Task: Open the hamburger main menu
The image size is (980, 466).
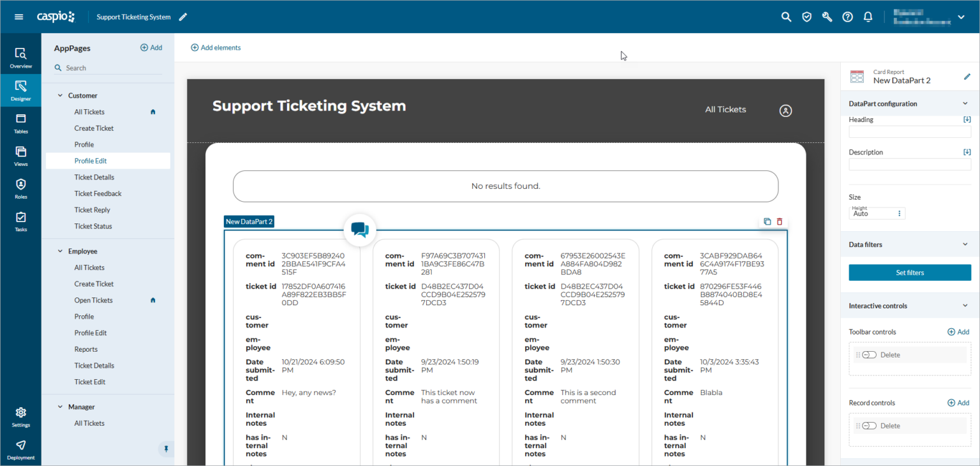Action: (x=19, y=17)
